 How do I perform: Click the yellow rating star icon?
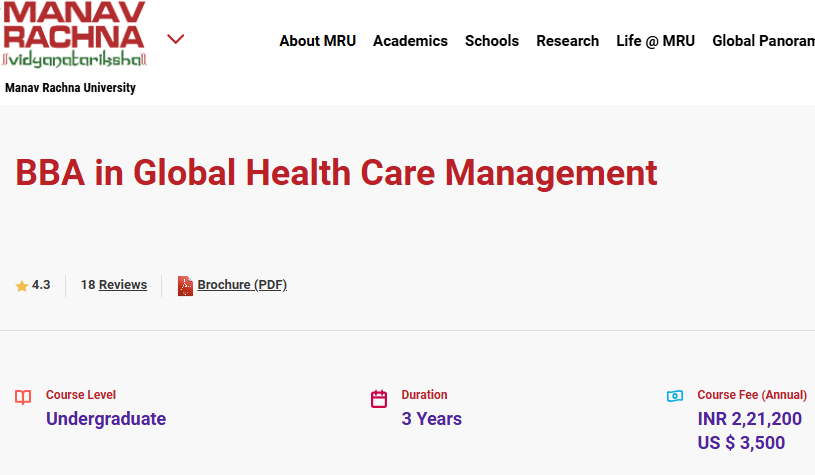point(22,286)
